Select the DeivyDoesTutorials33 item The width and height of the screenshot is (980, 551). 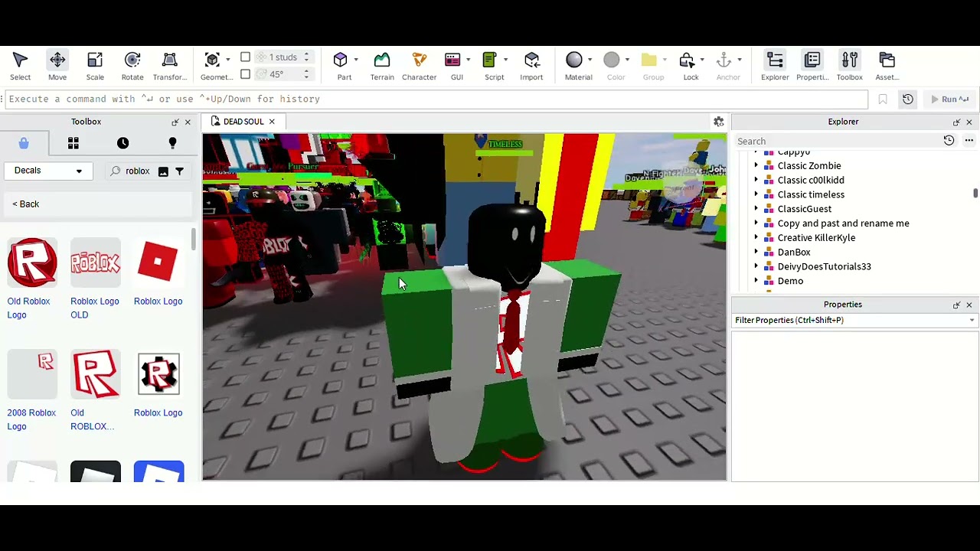[x=824, y=266]
